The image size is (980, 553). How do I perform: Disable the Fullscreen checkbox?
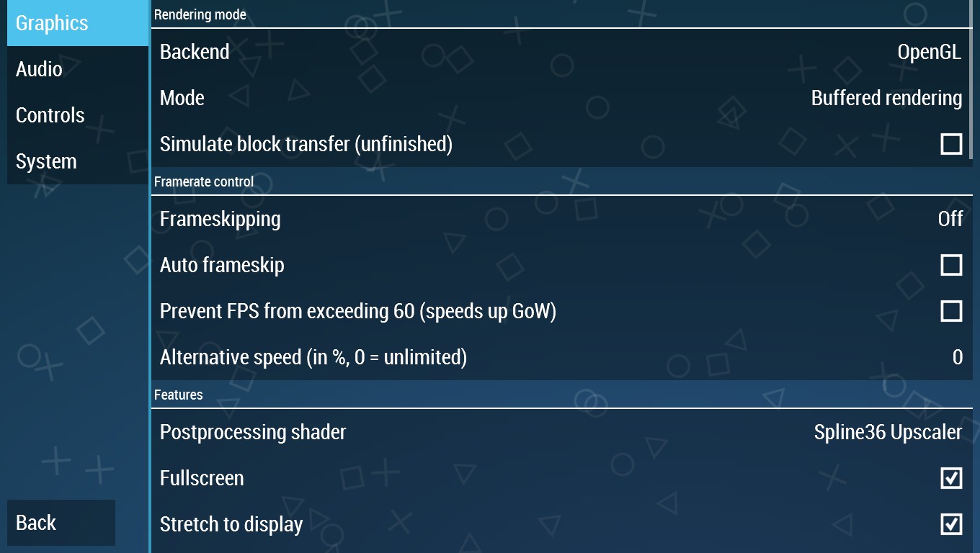951,478
